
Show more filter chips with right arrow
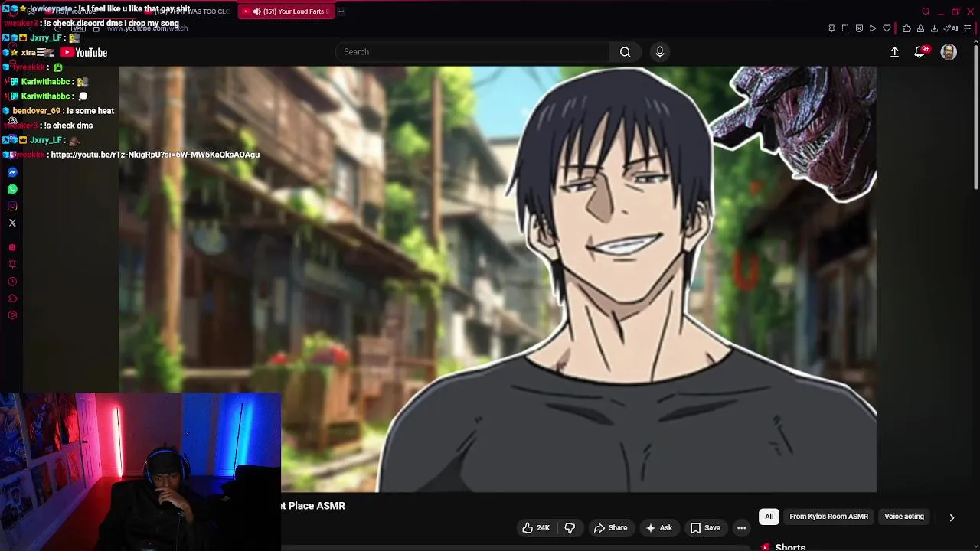tap(952, 517)
